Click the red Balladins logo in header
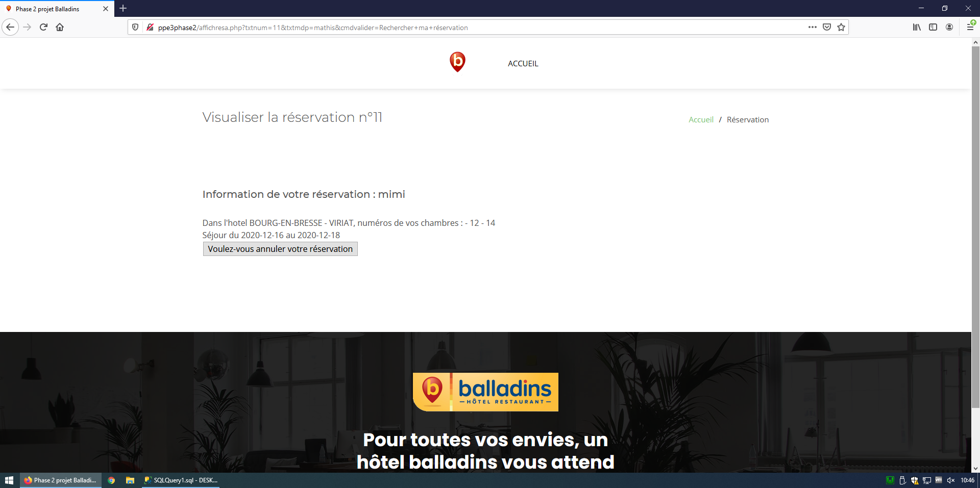 click(x=457, y=62)
